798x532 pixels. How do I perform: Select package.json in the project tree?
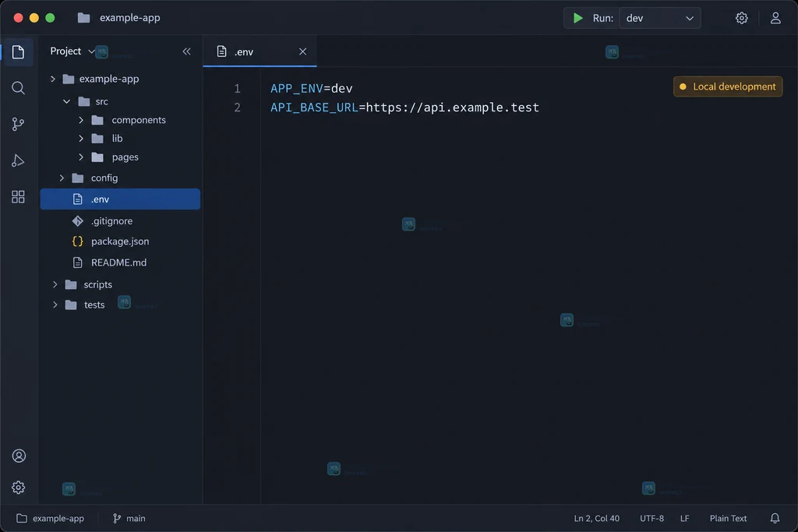pos(120,241)
